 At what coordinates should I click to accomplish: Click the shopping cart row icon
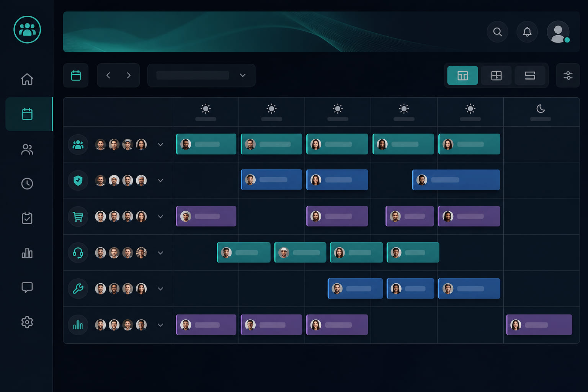coord(78,217)
